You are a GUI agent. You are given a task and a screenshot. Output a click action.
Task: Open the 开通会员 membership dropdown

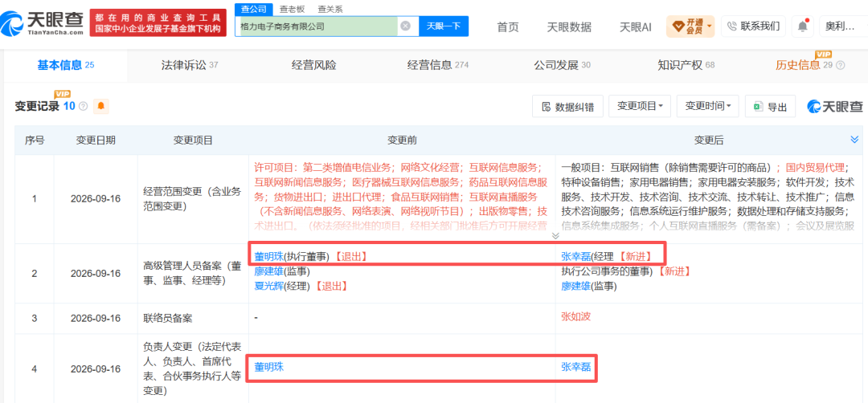pos(690,26)
